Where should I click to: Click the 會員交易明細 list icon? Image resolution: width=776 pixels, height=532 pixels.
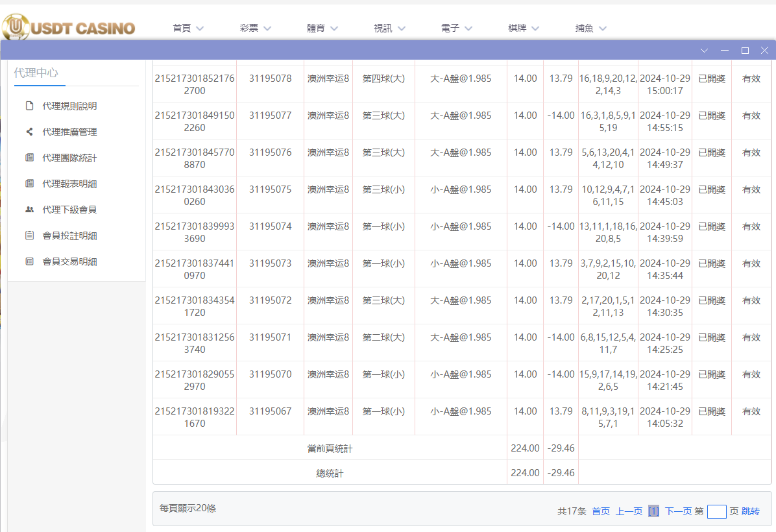pos(29,261)
